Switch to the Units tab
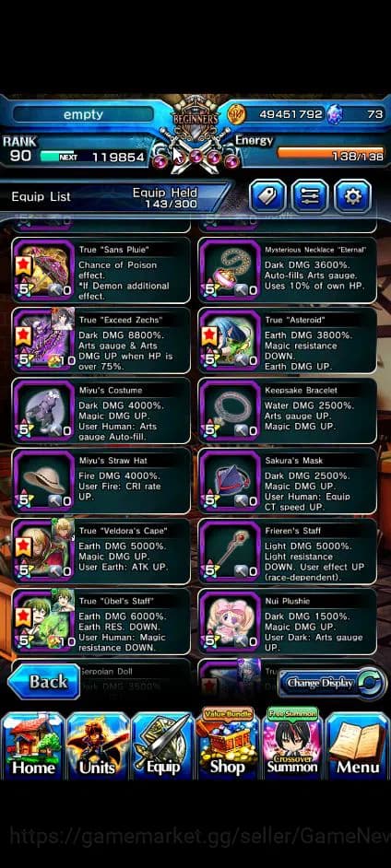 pos(98,745)
